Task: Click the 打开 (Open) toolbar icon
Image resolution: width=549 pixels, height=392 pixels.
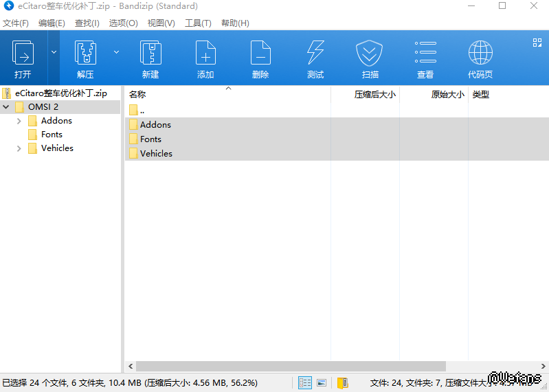Action: click(x=23, y=58)
